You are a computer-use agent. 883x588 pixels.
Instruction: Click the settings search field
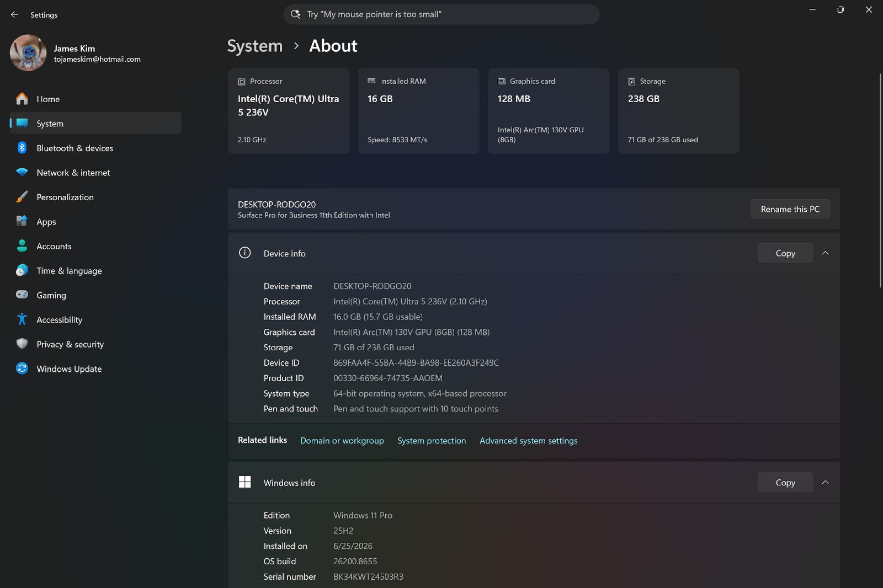pyautogui.click(x=441, y=14)
